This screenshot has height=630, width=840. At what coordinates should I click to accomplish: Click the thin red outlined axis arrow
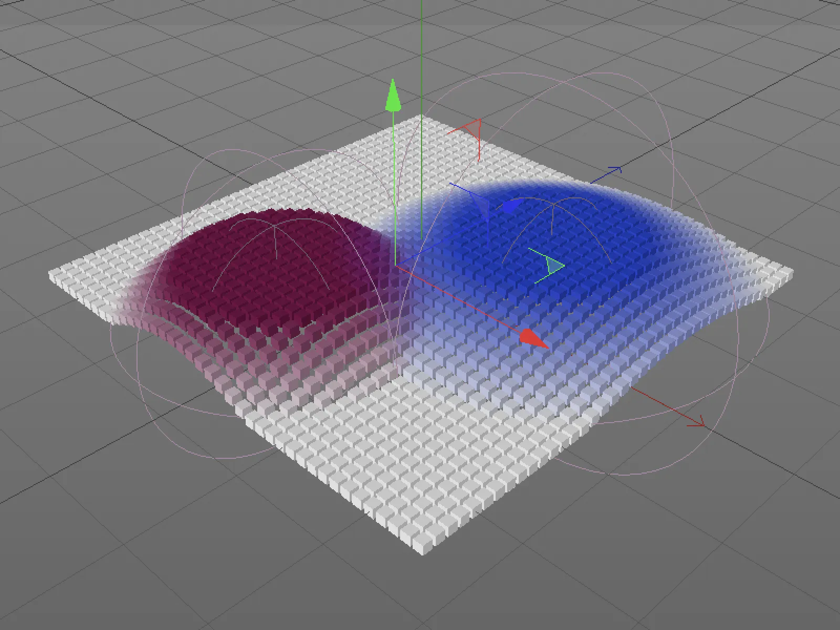696,421
